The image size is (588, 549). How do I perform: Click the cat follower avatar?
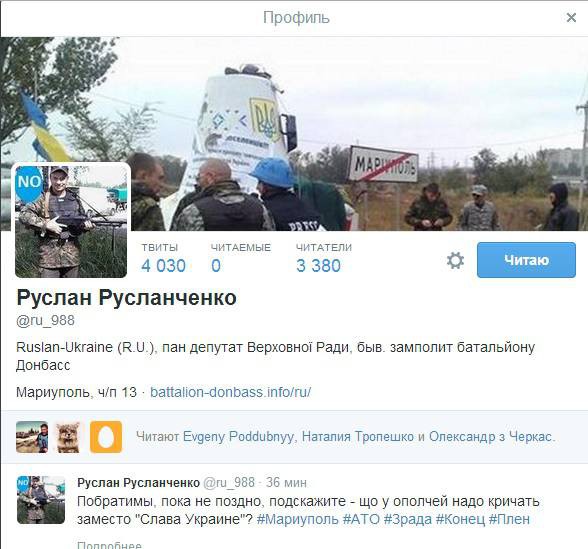tap(68, 437)
